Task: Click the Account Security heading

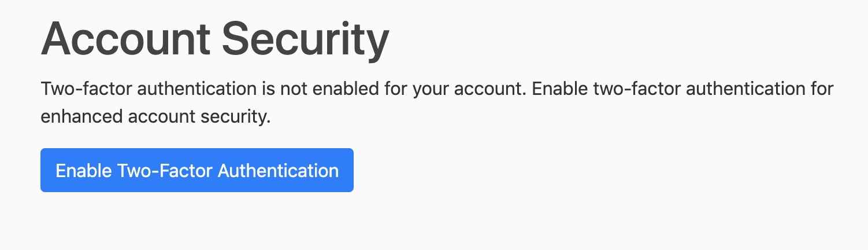Action: coord(215,39)
